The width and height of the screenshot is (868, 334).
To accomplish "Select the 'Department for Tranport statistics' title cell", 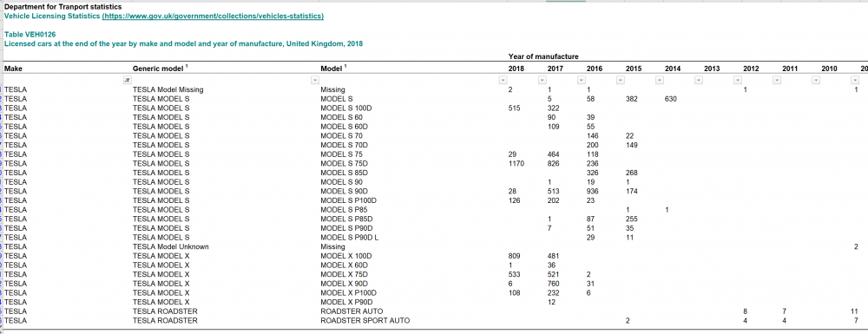I will point(63,7).
